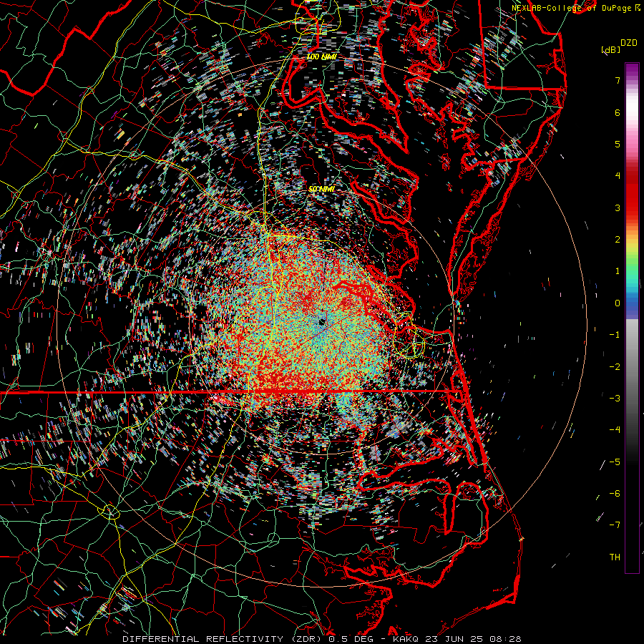Screen dimensions: 644x644
Task: Click the -3 dB scale label
Action: [615, 399]
